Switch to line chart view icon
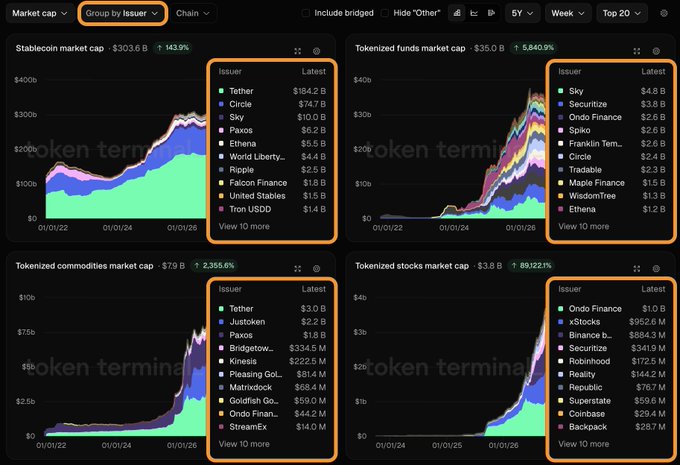Image resolution: width=680 pixels, height=465 pixels. point(474,13)
